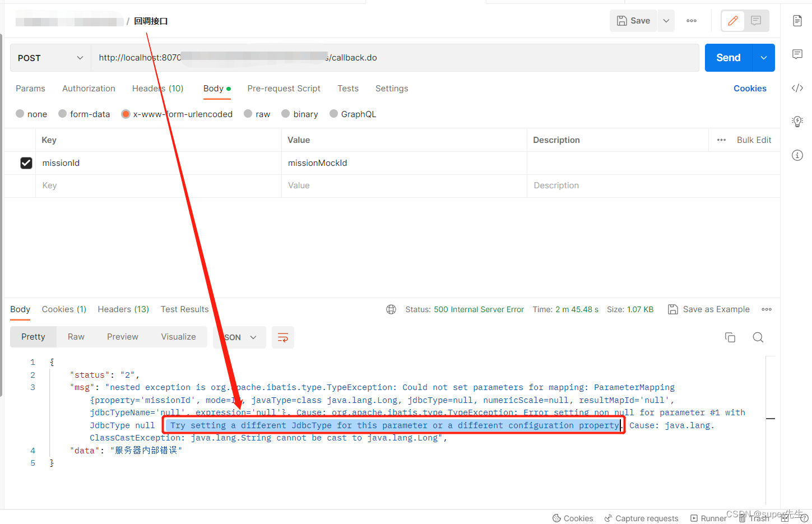The width and height of the screenshot is (812, 524).
Task: Open the Headers (10) request tab
Action: (x=157, y=89)
